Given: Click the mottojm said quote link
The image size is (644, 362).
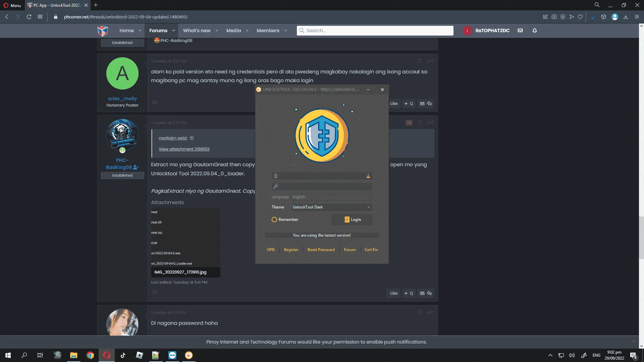Looking at the screenshot, I should click(173, 138).
